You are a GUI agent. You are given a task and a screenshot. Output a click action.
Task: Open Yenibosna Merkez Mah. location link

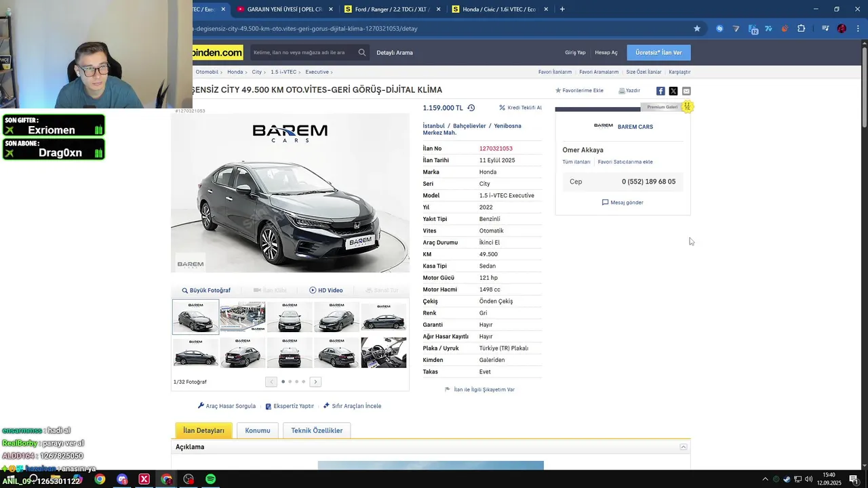coord(473,129)
